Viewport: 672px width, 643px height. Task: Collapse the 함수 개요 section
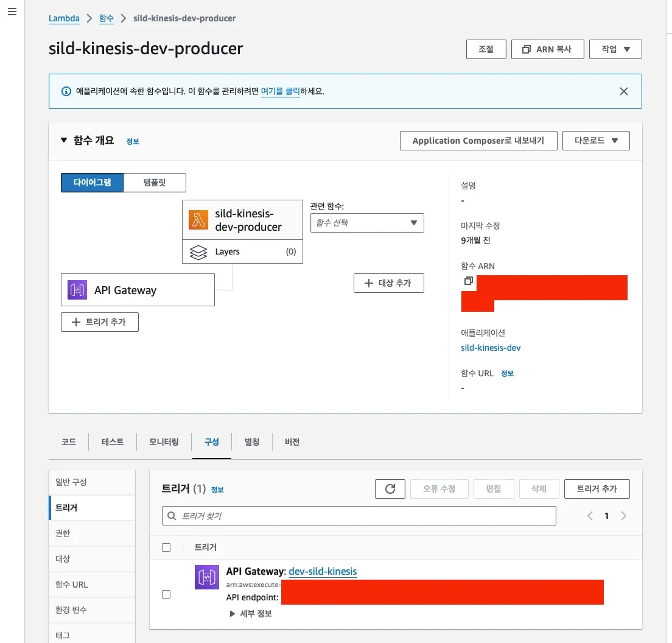65,140
